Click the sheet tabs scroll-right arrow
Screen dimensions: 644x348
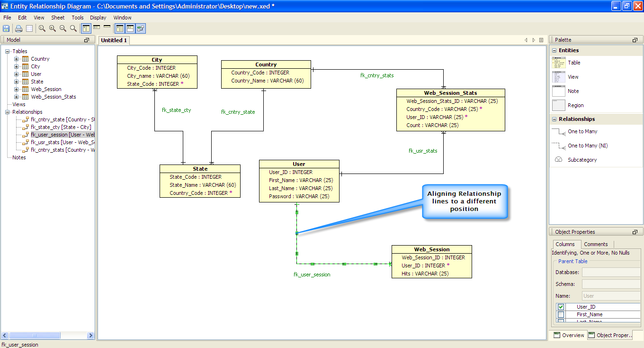coord(534,40)
